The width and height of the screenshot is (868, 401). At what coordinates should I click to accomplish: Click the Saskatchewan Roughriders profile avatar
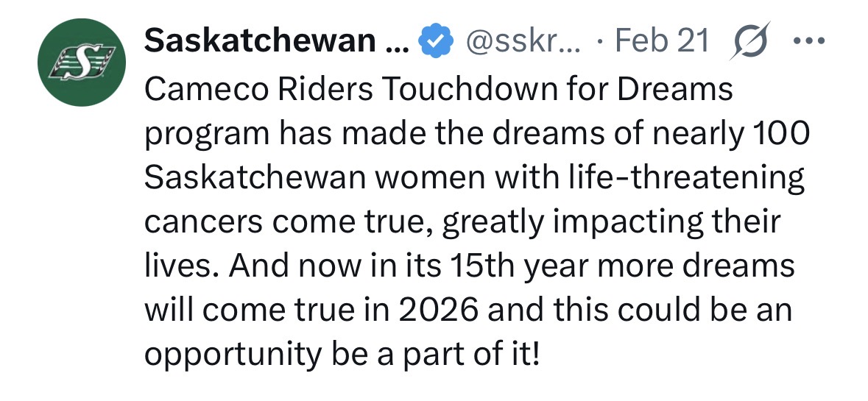click(x=77, y=62)
